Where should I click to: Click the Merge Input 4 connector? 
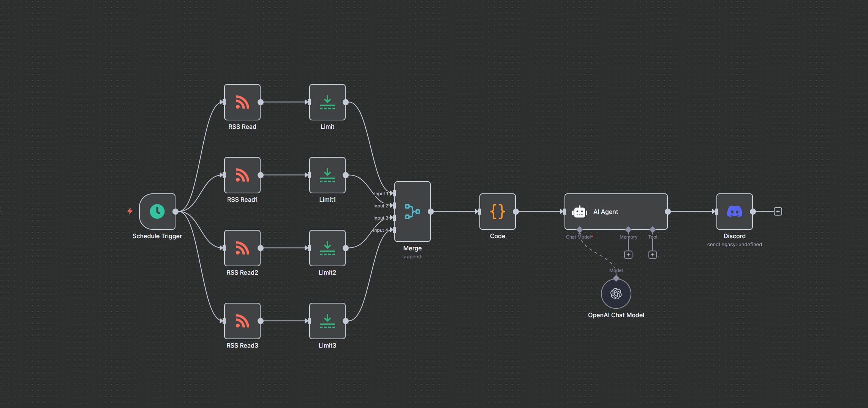[394, 230]
